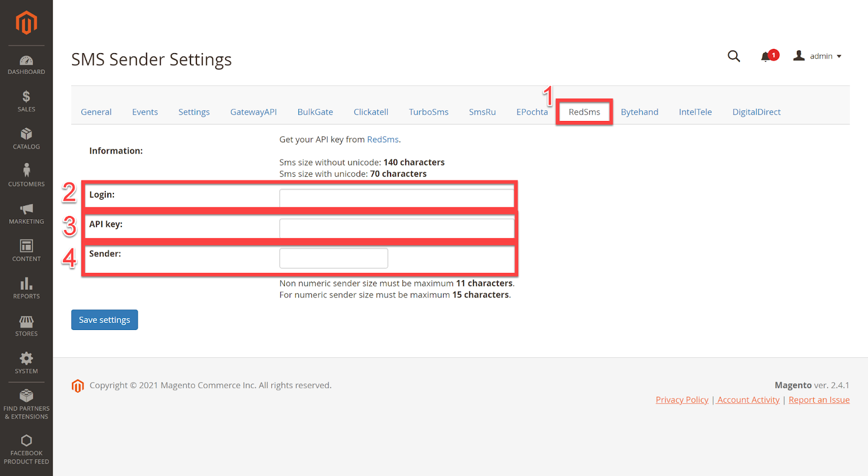868x476 pixels.
Task: Open Facebook Product Feed
Action: (x=26, y=449)
